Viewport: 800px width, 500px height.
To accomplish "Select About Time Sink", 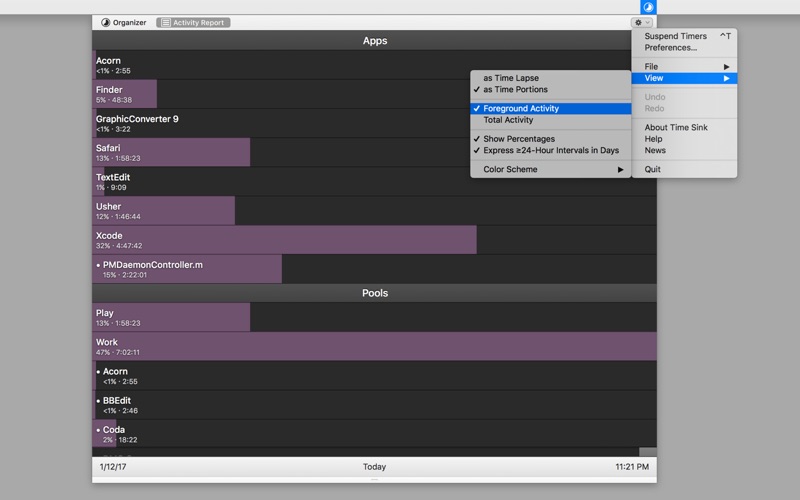I will pyautogui.click(x=684, y=128).
